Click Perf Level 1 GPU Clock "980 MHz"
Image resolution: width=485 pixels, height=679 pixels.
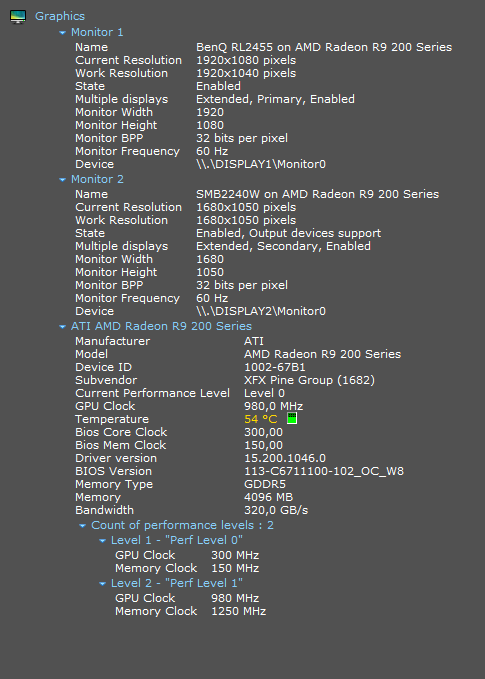[235, 598]
